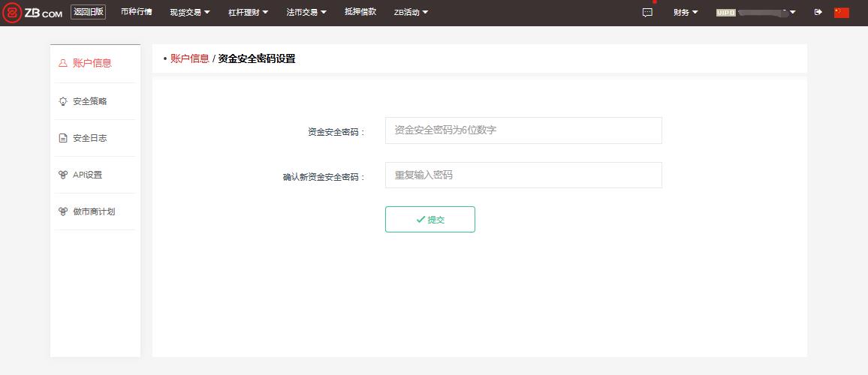Open 安全策略 in the sidebar

point(89,101)
